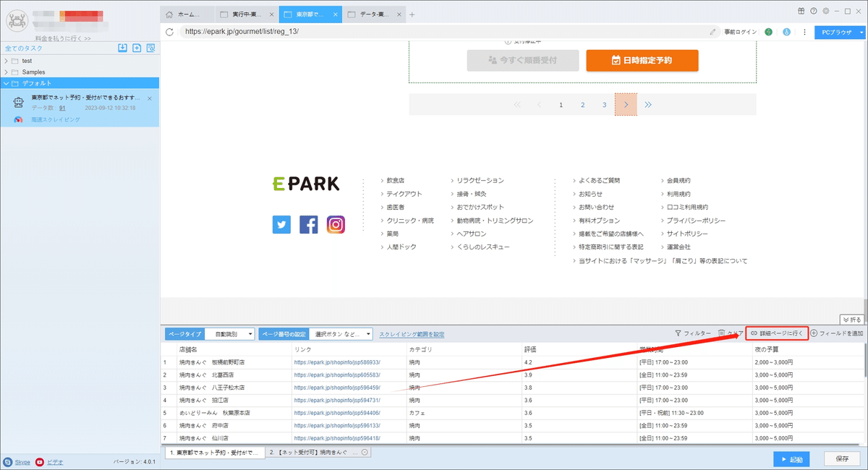The height and width of the screenshot is (470, 868).
Task: Click the pencil edit URL icon
Action: tap(712, 32)
